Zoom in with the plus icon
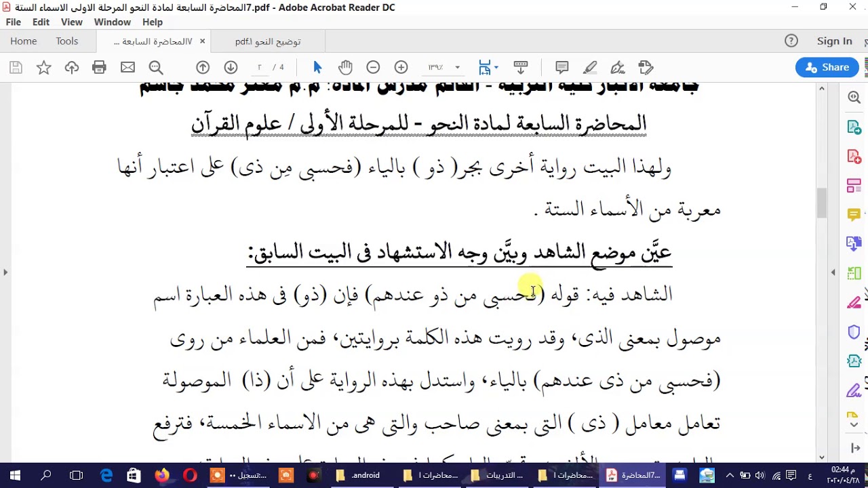Screen dimensions: 868x488 (401, 67)
